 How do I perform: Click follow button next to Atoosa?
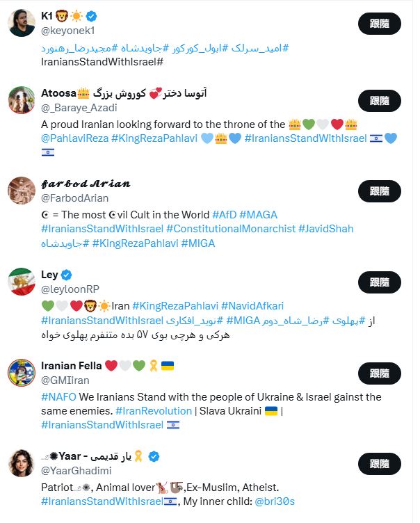coord(380,101)
